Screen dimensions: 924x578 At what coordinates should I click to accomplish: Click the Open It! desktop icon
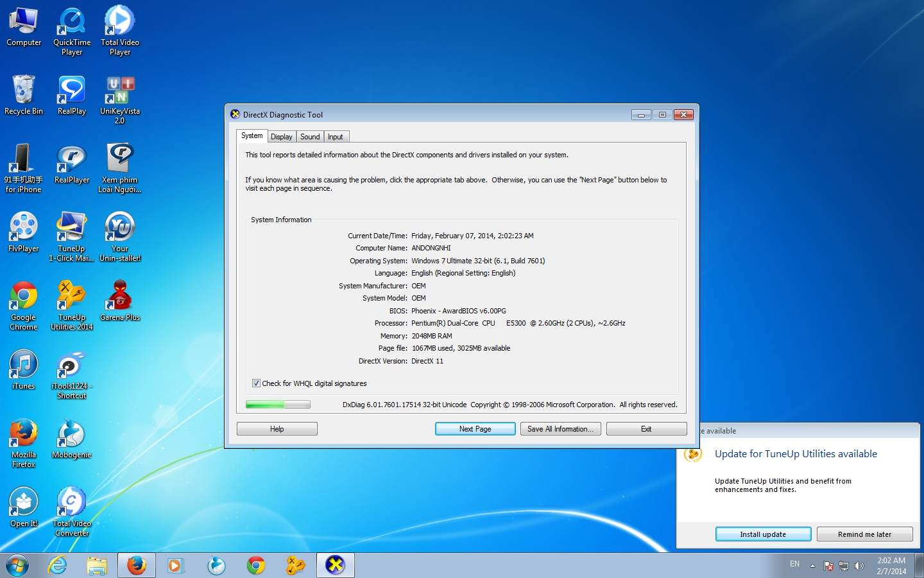(24, 507)
